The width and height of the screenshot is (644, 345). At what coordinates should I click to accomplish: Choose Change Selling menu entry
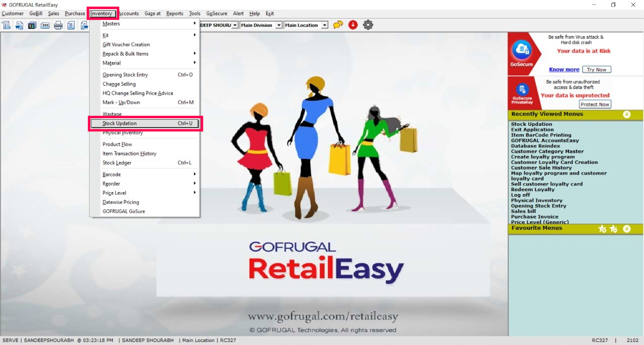coord(145,84)
